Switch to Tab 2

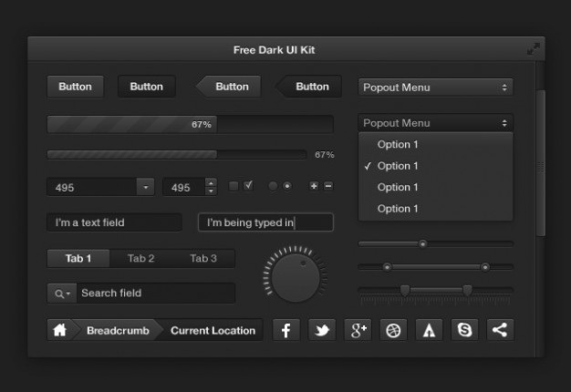tap(141, 258)
